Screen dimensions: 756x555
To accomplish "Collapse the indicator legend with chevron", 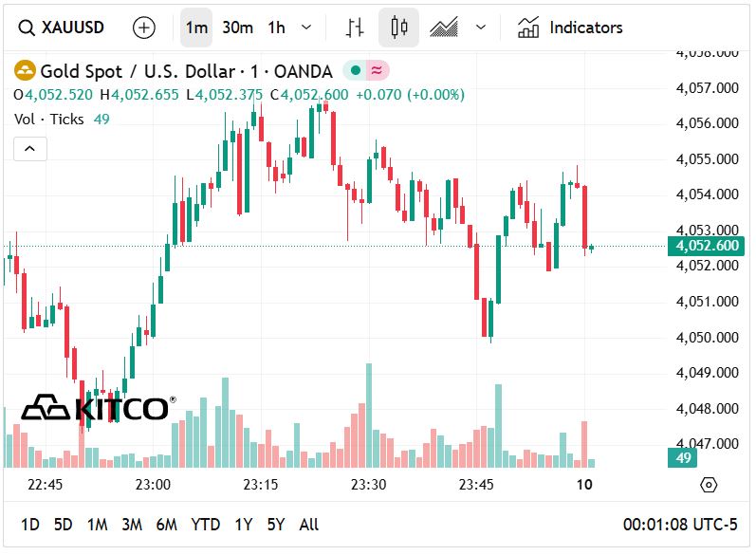I will 29,148.
